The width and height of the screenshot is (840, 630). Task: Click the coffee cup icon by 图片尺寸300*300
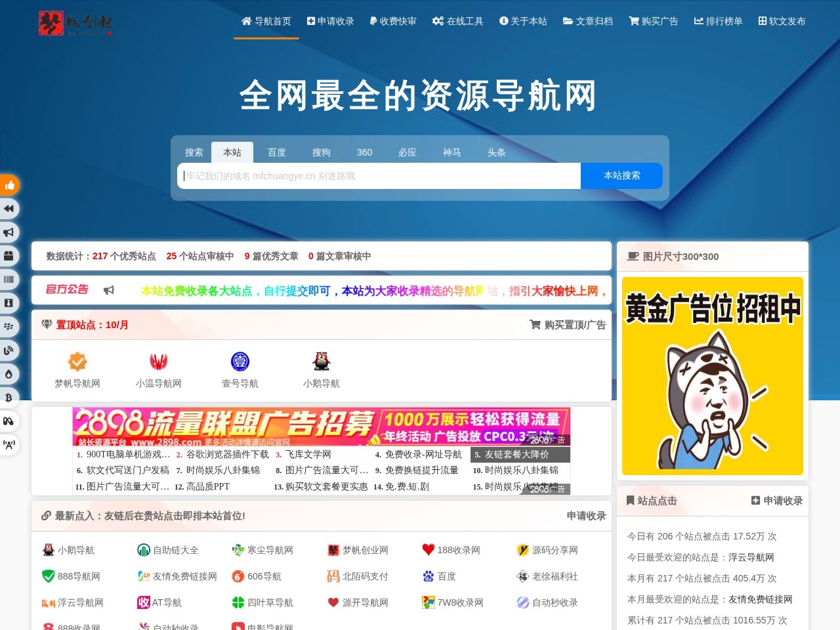[633, 256]
